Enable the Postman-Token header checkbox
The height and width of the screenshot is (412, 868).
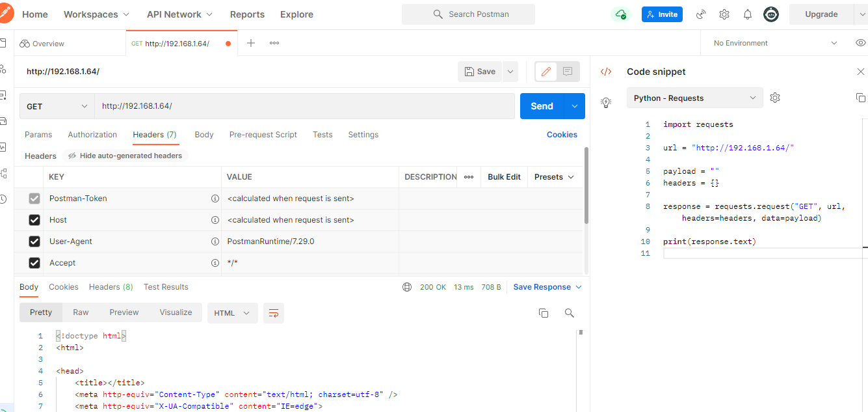click(x=34, y=198)
